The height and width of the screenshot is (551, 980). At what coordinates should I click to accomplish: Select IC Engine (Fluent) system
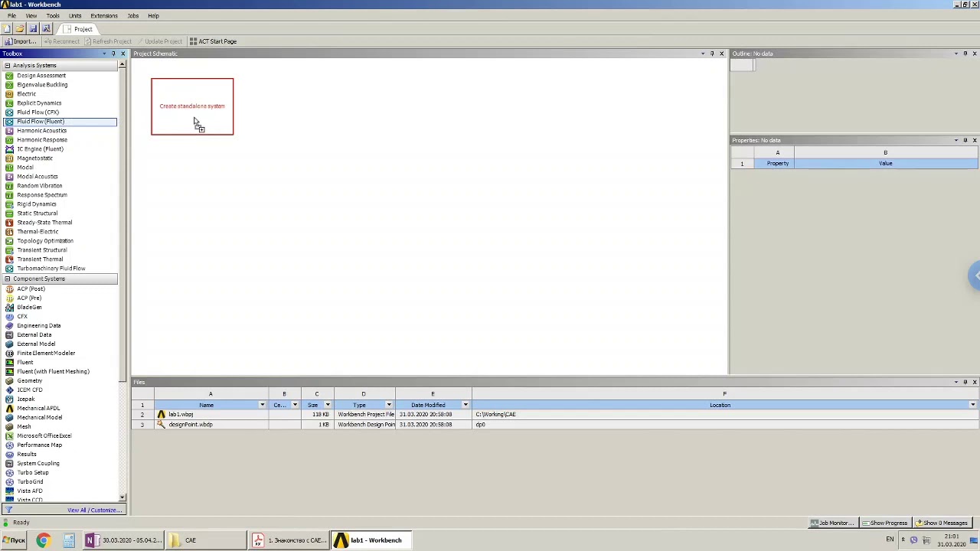click(40, 149)
